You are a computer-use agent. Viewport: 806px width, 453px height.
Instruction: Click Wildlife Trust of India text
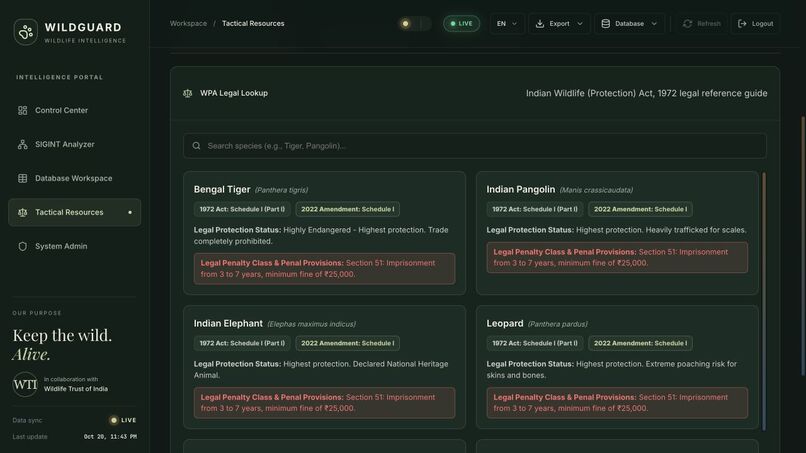[x=76, y=389]
